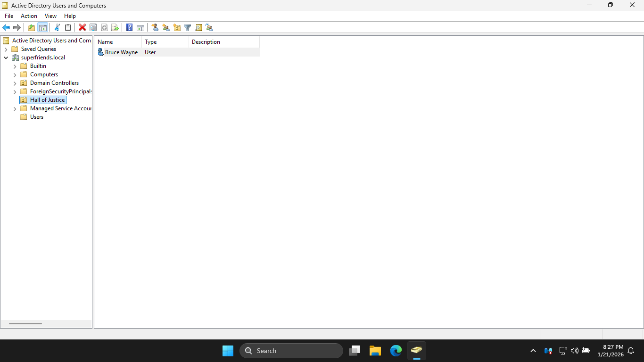Click the scissors Cut icon
Image resolution: width=644 pixels, height=362 pixels.
click(x=57, y=27)
